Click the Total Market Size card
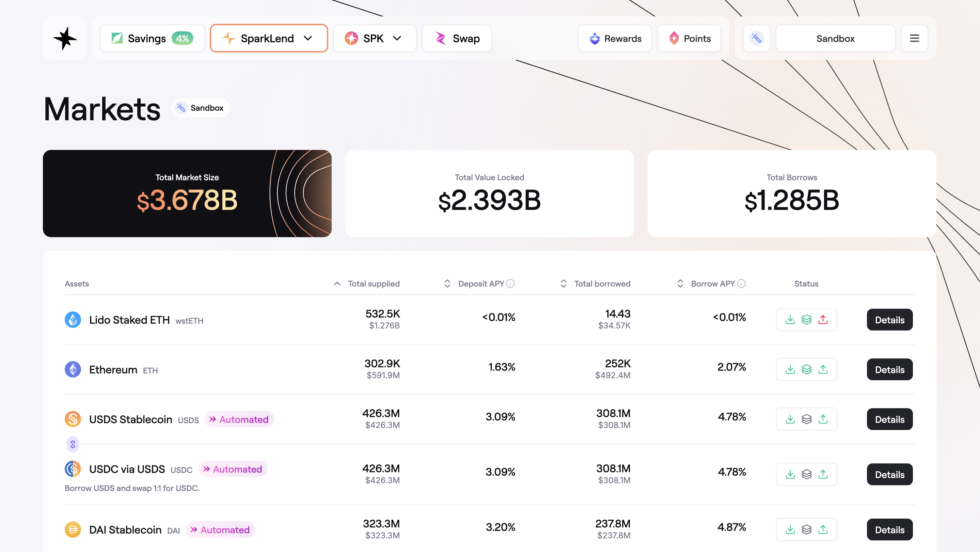The height and width of the screenshot is (552, 980). click(187, 194)
